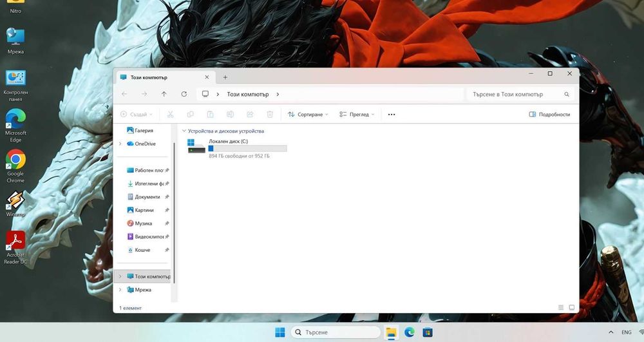The width and height of the screenshot is (644, 342).
Task: Go up one folder level
Action: click(164, 94)
